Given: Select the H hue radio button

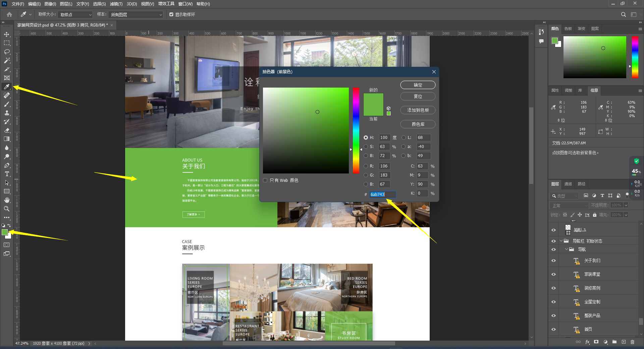Looking at the screenshot, I should (x=366, y=138).
